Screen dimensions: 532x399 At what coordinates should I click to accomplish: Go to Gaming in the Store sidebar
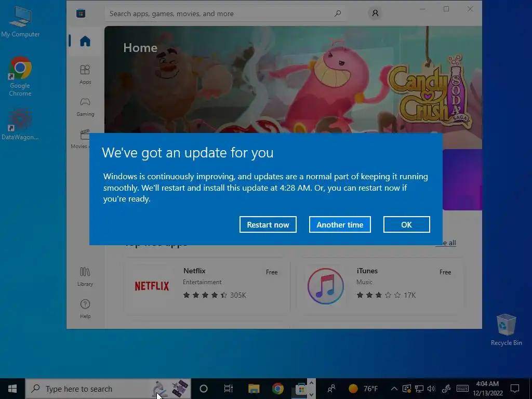pos(85,107)
